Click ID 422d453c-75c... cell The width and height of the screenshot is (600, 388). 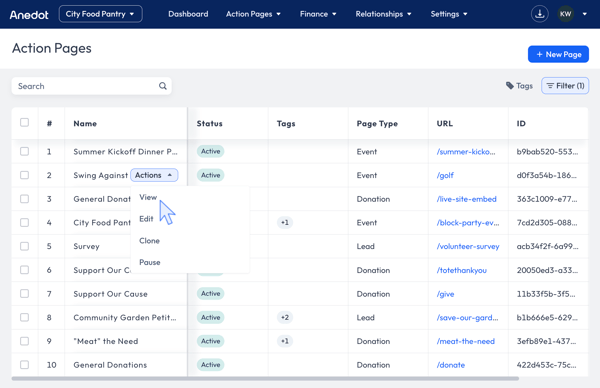546,365
